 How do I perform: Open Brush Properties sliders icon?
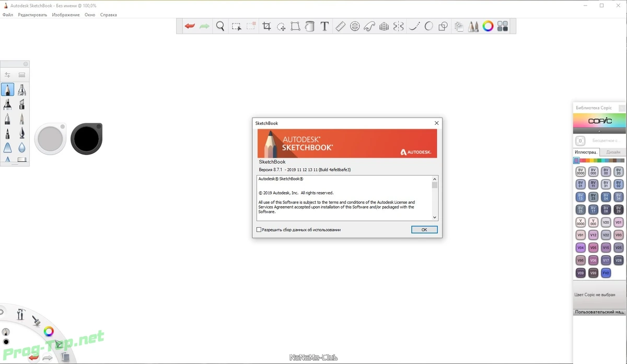coord(7,75)
